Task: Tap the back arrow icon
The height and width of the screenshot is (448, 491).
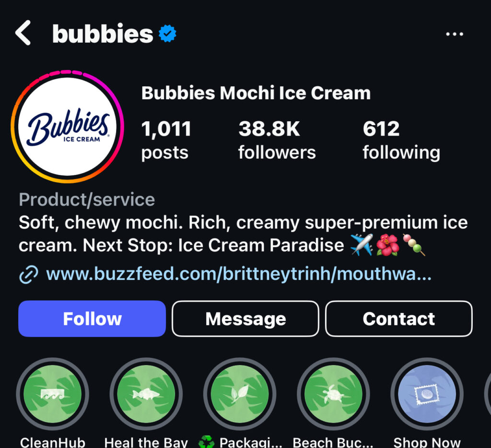Action: [23, 33]
